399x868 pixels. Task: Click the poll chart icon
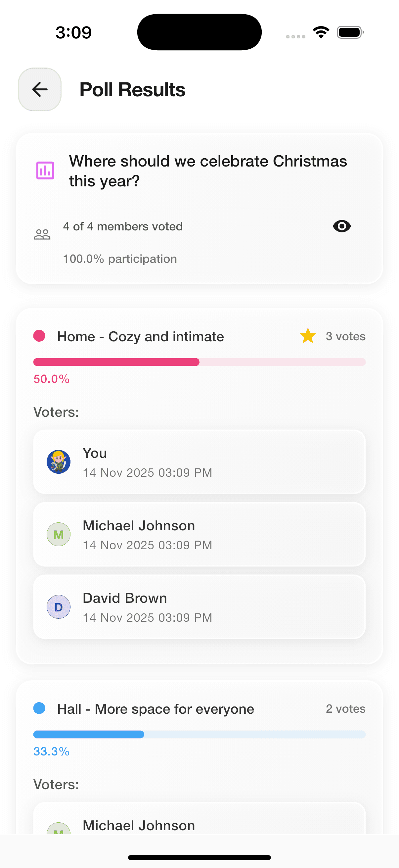tap(45, 170)
